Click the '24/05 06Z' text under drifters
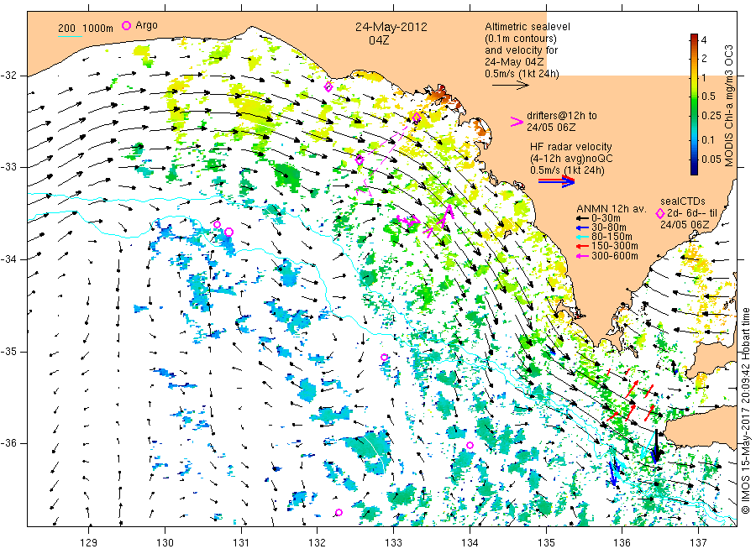 [x=551, y=128]
